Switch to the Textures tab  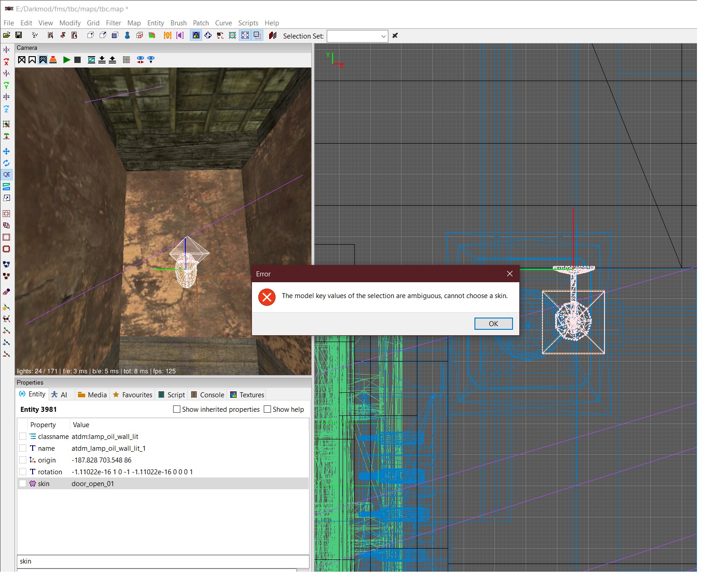tap(247, 395)
